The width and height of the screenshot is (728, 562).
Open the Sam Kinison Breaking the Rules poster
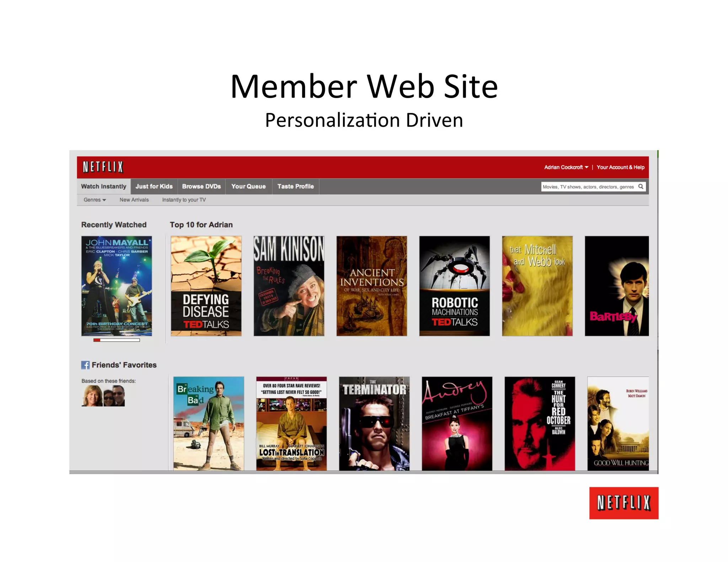click(289, 286)
